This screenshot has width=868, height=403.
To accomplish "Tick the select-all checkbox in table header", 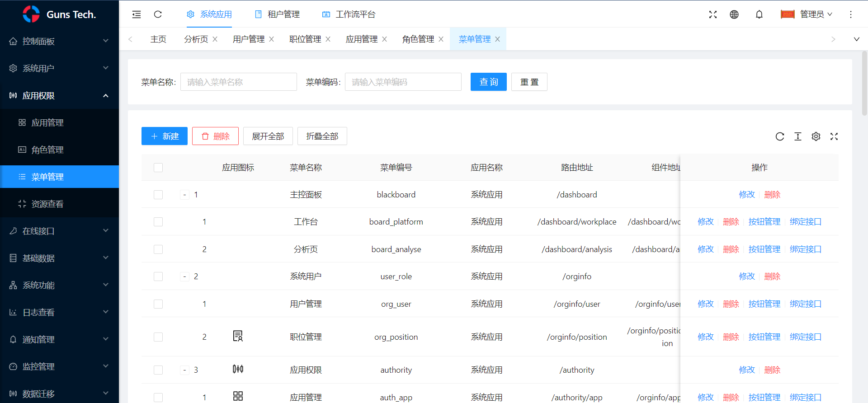I will pyautogui.click(x=158, y=168).
